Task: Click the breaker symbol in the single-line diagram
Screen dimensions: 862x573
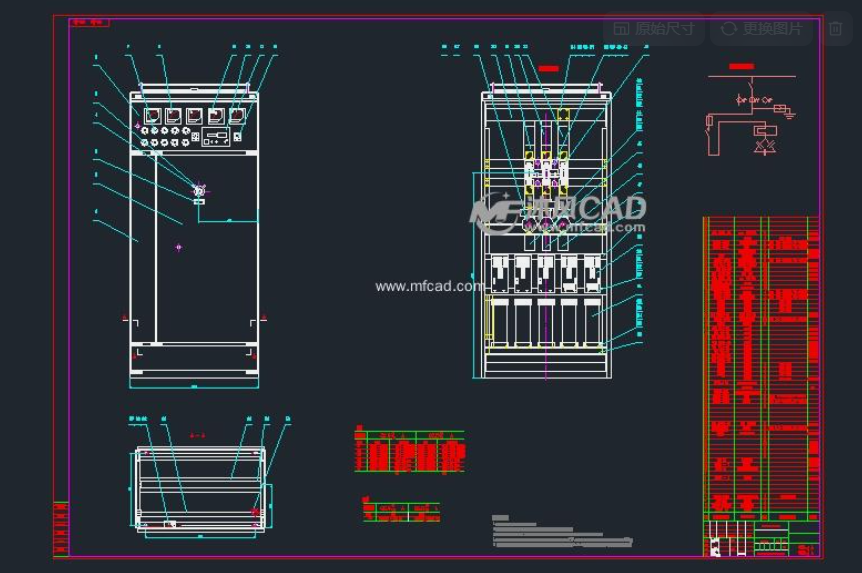Action: pyautogui.click(x=742, y=100)
